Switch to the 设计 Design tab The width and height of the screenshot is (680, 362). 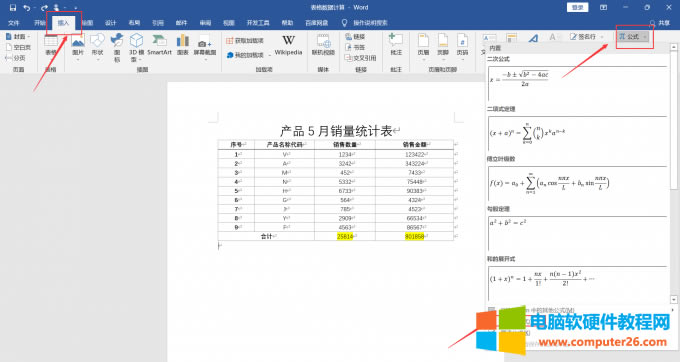[x=111, y=23]
